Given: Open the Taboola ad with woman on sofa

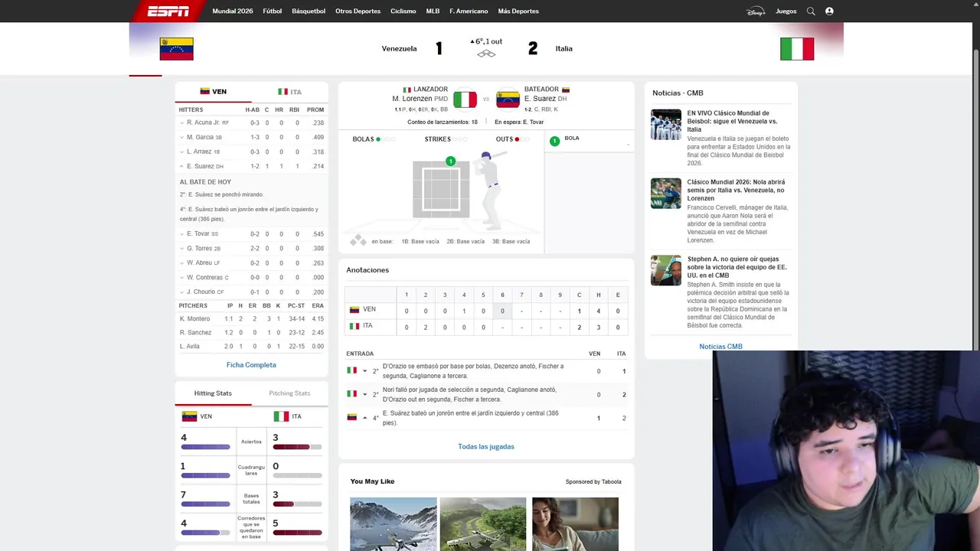Looking at the screenshot, I should click(x=575, y=524).
